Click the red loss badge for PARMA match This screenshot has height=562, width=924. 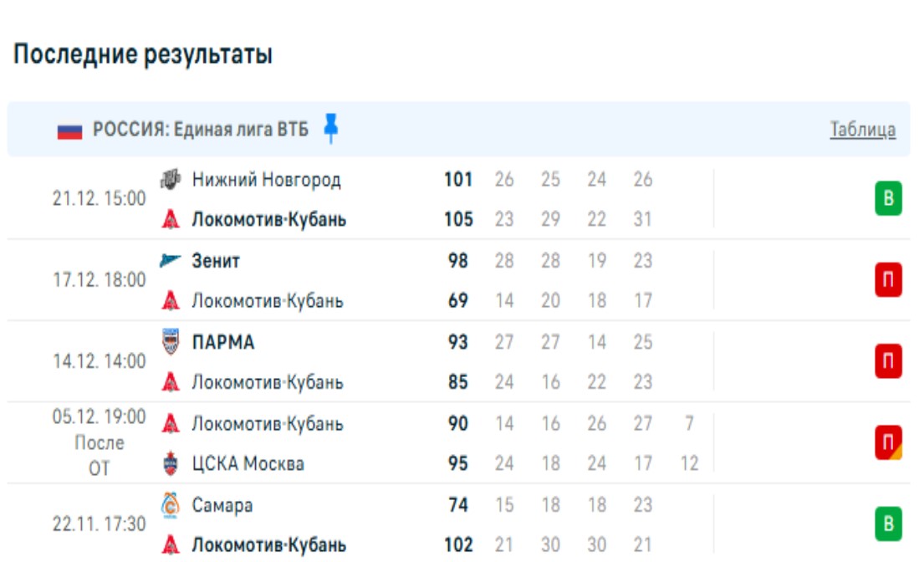[x=888, y=362]
